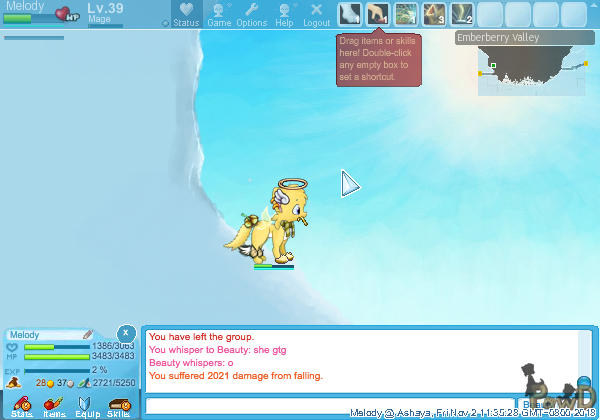The image size is (600, 420).
Task: Use the fifth shortcut slot skill
Action: 462,14
